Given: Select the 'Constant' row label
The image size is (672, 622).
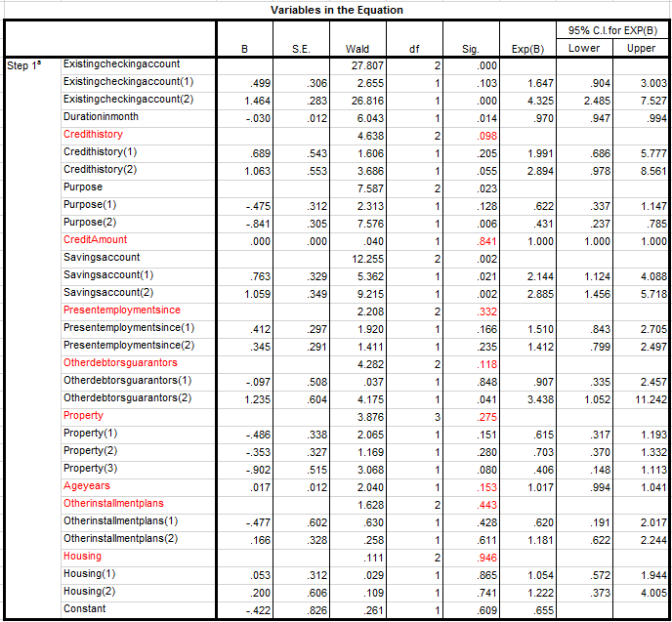Looking at the screenshot, I should click(85, 608).
